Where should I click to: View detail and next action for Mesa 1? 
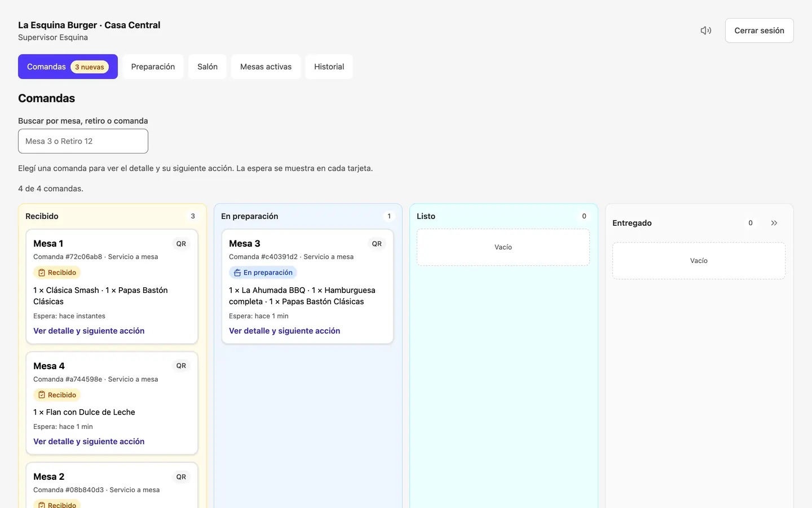coord(89,331)
